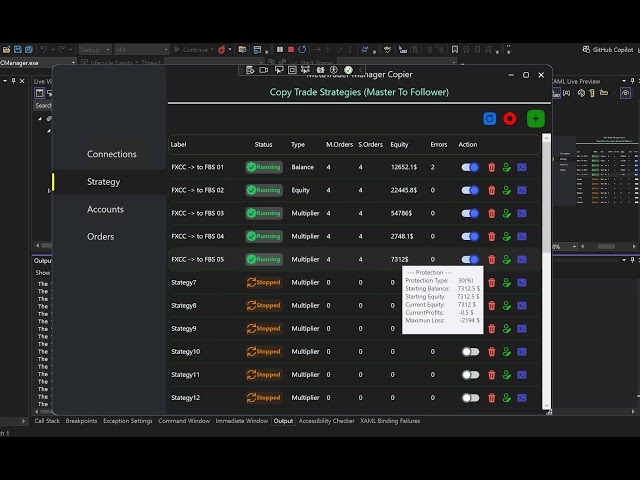Enable the Stategy12 switch
Image resolution: width=640 pixels, height=480 pixels.
click(x=470, y=398)
